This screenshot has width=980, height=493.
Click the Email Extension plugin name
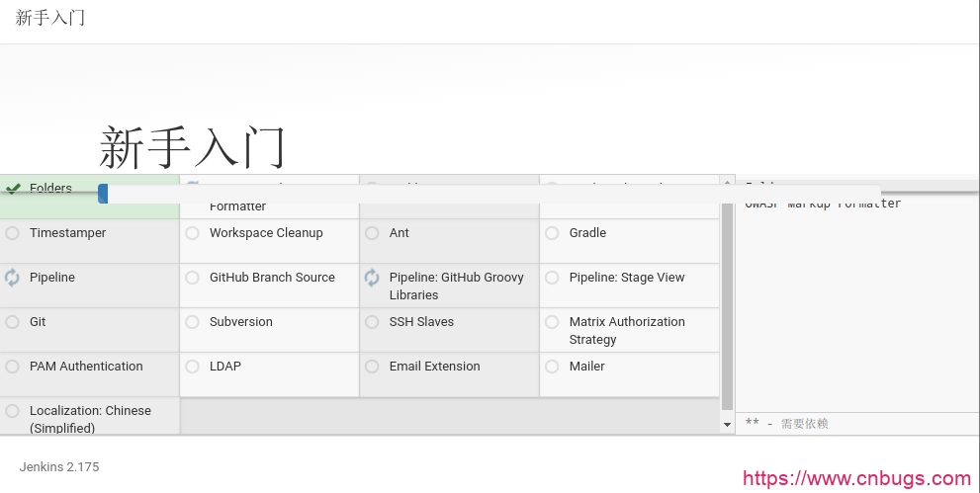point(434,367)
